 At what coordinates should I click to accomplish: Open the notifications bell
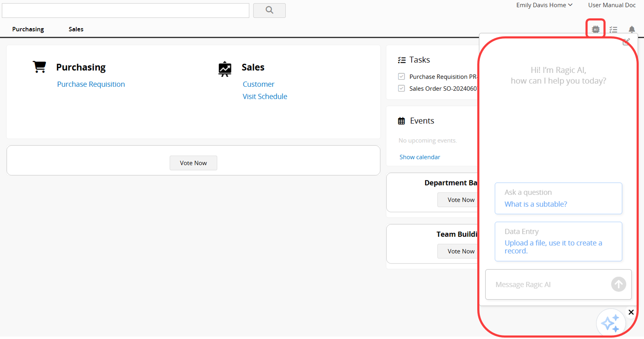[x=632, y=29]
